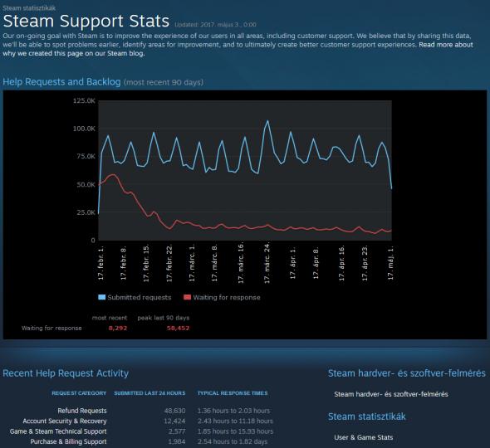Viewport: 490px width, 448px height.
Task: Open the Steam statisztikák breadcrumb at top
Action: click(29, 7)
